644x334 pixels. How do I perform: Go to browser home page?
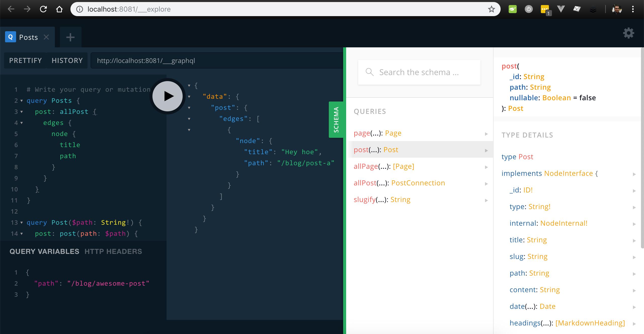pyautogui.click(x=59, y=9)
